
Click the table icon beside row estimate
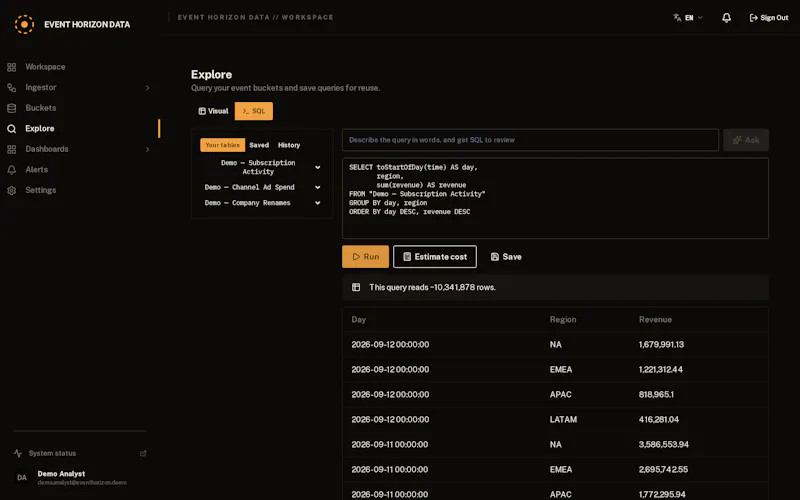[x=356, y=287]
